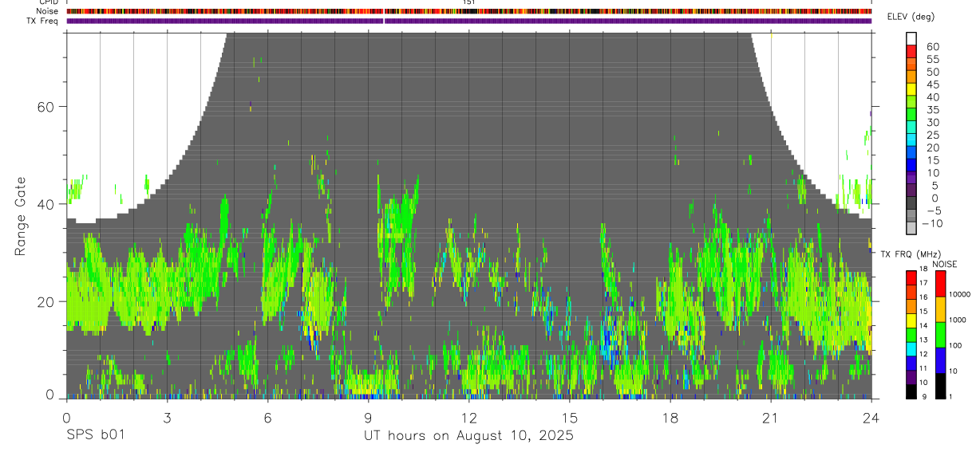
Task: Click the NOISE colorbar label 100
Action: point(957,345)
